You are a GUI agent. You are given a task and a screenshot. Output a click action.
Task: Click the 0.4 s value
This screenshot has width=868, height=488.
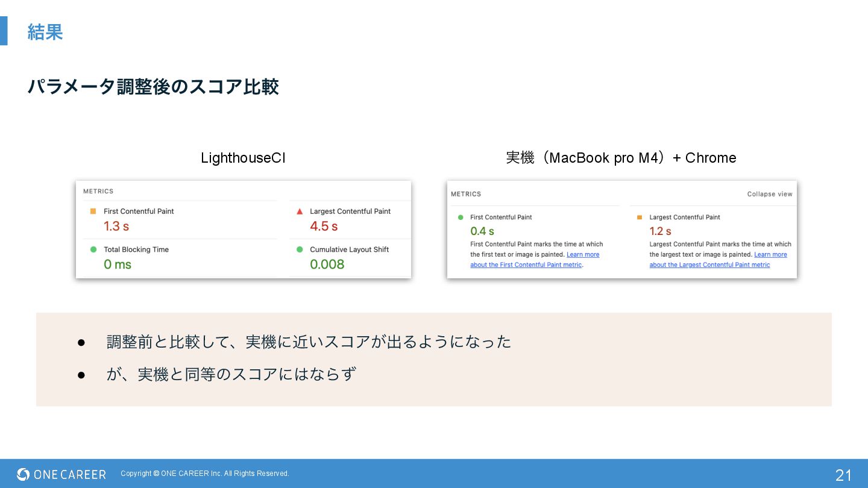pyautogui.click(x=482, y=231)
